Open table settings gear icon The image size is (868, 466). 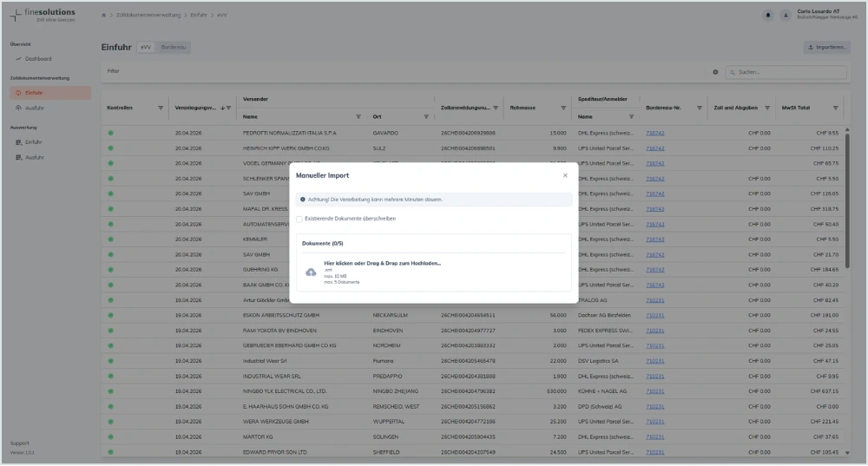(x=715, y=72)
